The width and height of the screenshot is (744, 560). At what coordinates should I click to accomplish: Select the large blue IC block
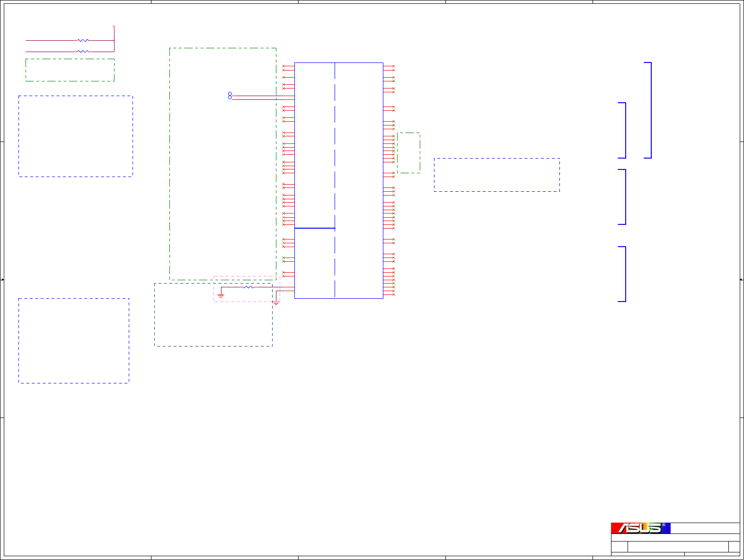point(339,180)
